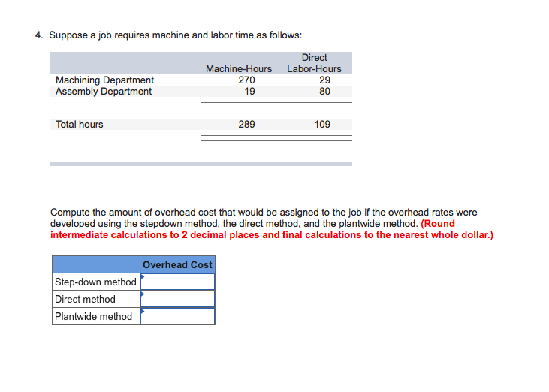Click the Step-down method overhead cost input
The image size is (549, 392).
tap(177, 282)
